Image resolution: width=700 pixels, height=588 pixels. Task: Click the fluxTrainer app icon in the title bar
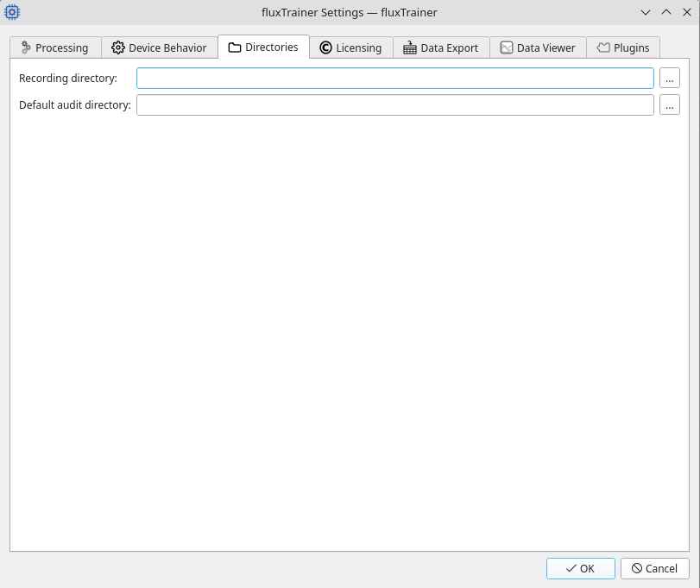pos(12,12)
